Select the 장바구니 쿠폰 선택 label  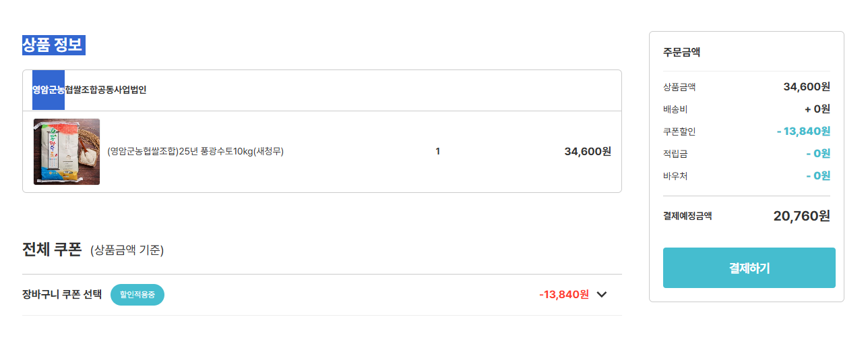pyautogui.click(x=62, y=295)
